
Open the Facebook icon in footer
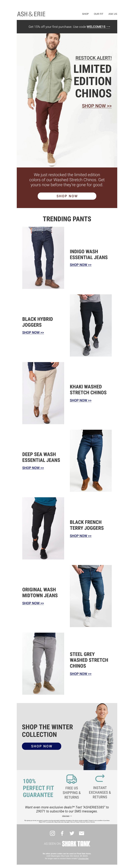(x=62, y=833)
